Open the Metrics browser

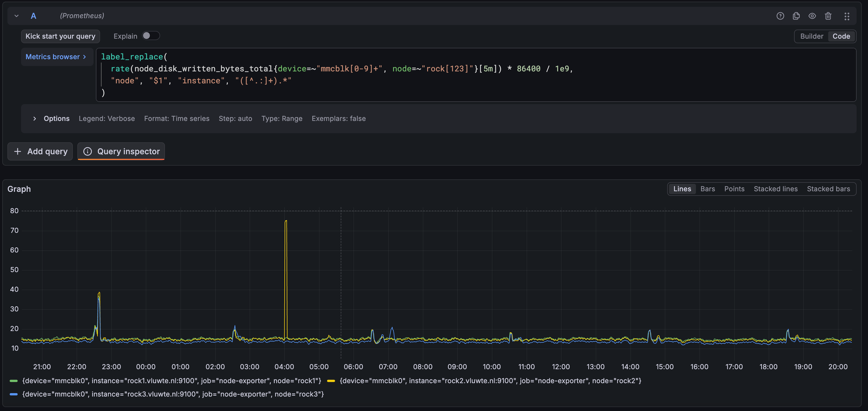56,57
